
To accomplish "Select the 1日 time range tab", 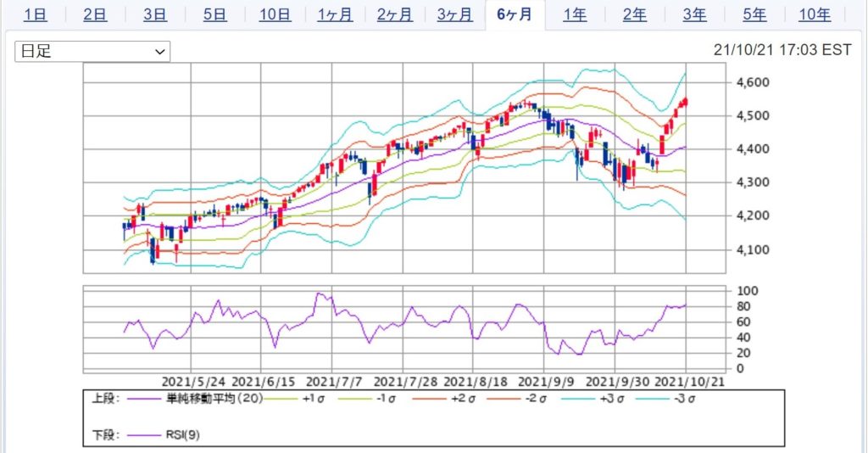I will pyautogui.click(x=35, y=14).
